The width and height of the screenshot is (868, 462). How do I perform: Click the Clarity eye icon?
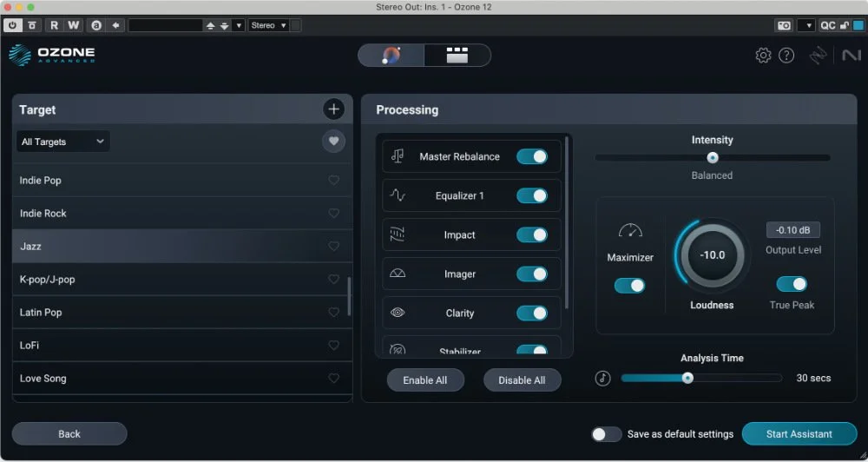[x=398, y=313]
